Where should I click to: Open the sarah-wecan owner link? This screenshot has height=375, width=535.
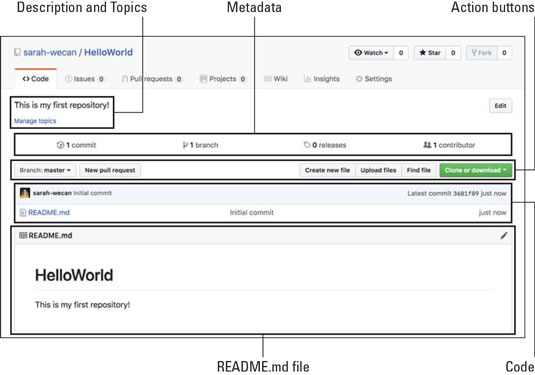[x=50, y=53]
